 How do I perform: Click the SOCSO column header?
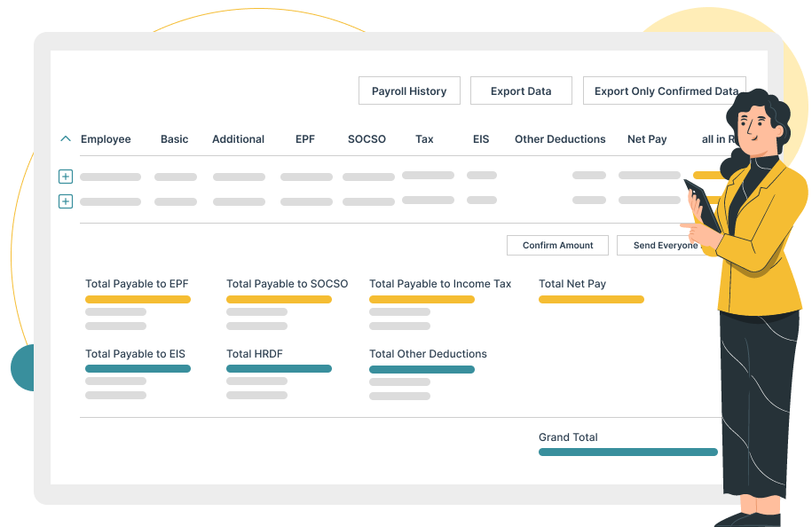click(x=367, y=139)
